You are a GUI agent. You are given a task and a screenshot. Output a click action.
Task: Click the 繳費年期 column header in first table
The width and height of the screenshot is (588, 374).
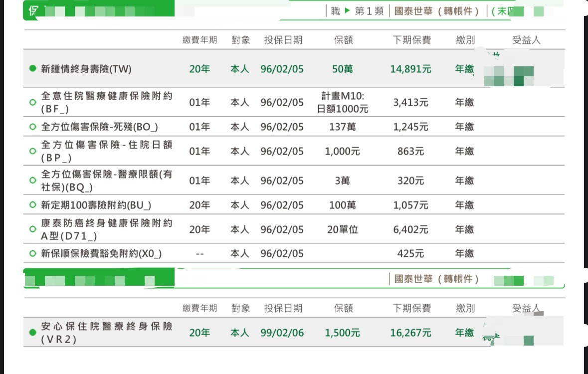coord(199,40)
